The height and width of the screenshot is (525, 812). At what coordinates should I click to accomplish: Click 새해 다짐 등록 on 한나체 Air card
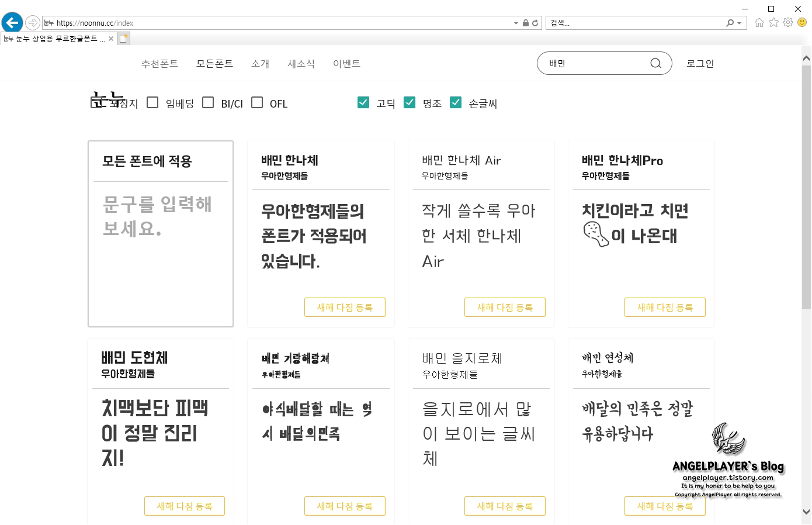(505, 308)
